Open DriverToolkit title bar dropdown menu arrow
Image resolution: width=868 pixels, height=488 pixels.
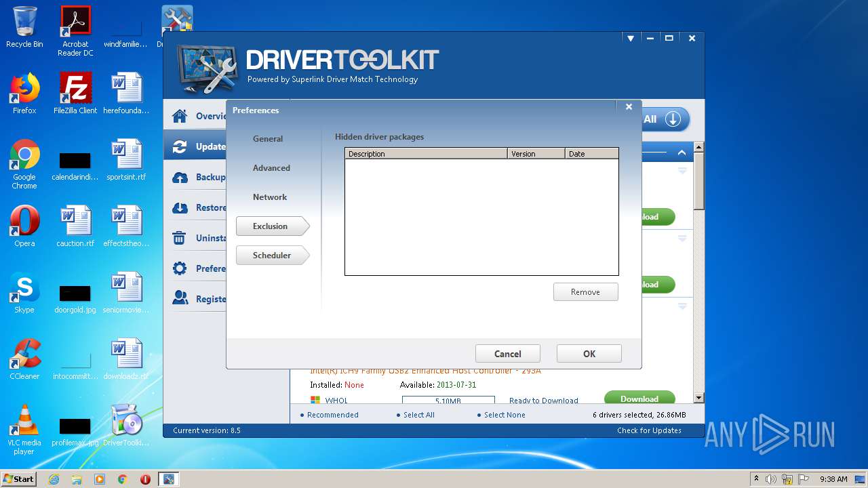[631, 39]
